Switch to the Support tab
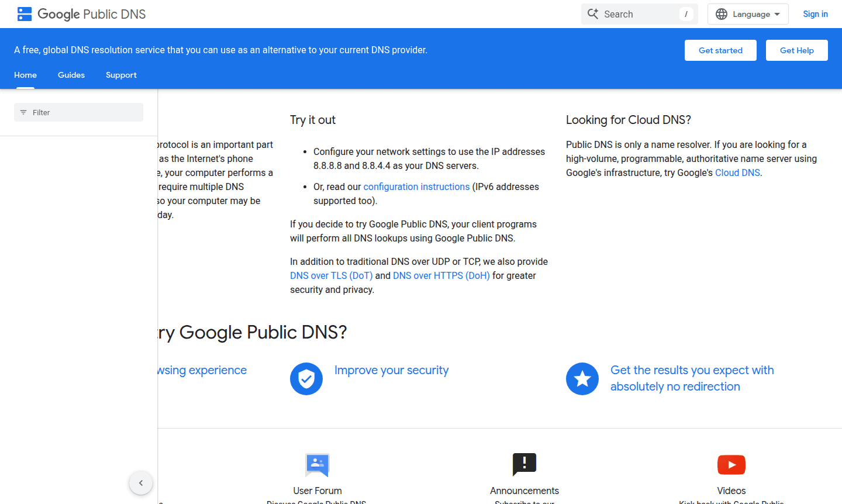 pyautogui.click(x=121, y=75)
